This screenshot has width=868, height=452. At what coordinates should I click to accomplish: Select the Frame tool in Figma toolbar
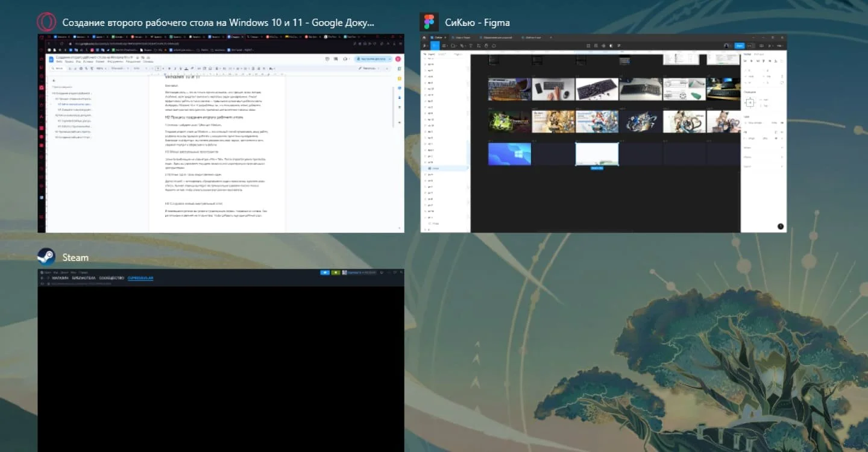pyautogui.click(x=444, y=45)
